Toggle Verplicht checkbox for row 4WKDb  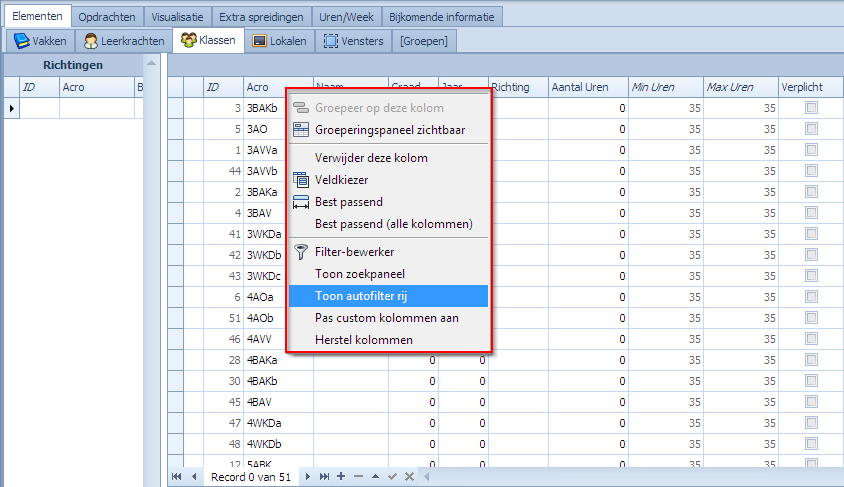point(811,443)
